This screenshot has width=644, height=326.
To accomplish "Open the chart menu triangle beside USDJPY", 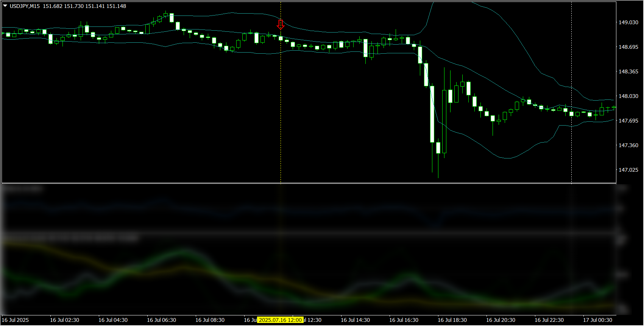I will tap(5, 6).
